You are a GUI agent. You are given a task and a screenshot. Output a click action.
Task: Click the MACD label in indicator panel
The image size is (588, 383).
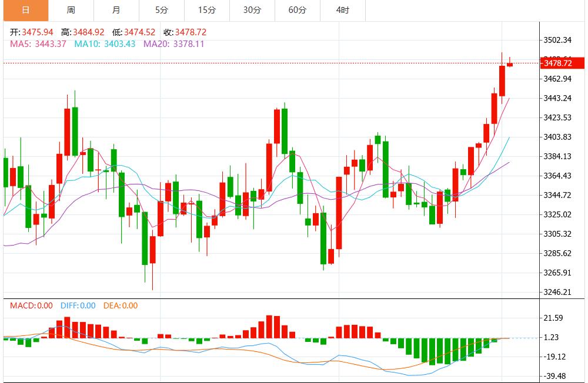point(22,305)
